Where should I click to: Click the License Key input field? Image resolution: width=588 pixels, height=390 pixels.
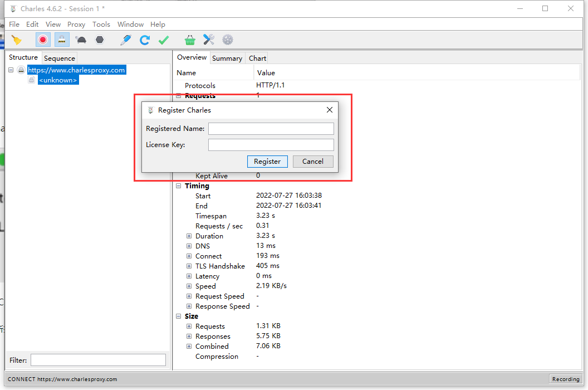[x=271, y=145]
